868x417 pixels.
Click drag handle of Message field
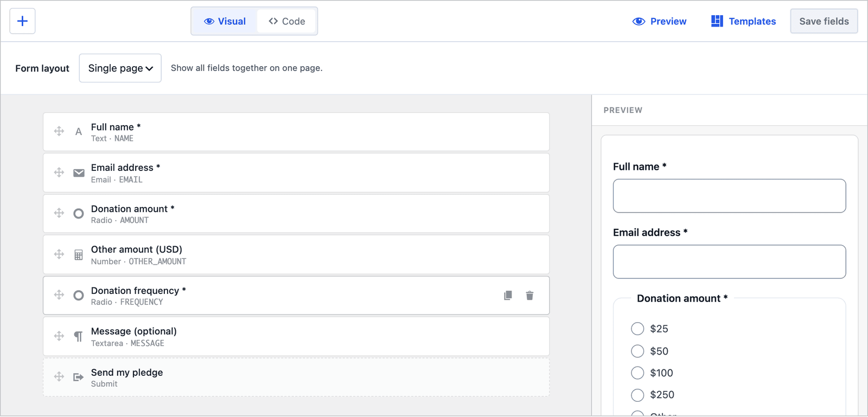59,336
